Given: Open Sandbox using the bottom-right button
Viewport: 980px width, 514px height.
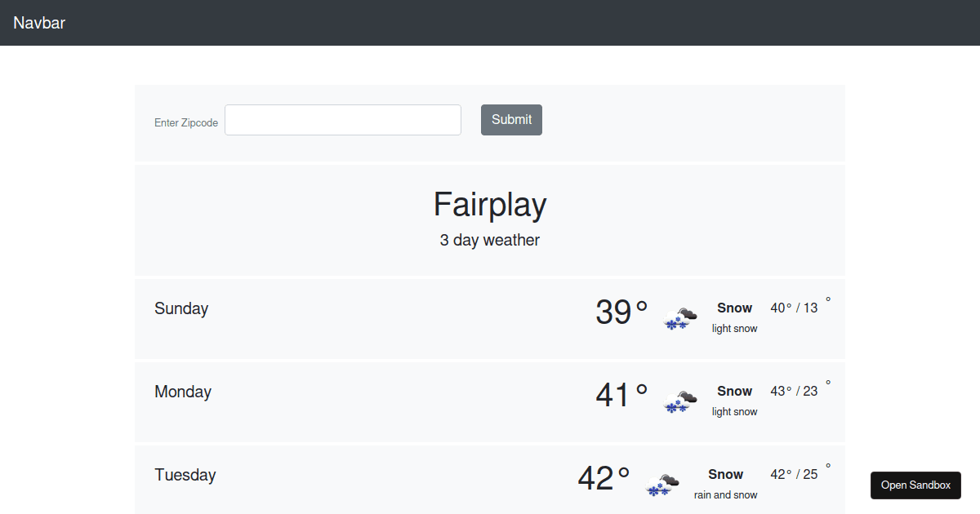Looking at the screenshot, I should (915, 485).
